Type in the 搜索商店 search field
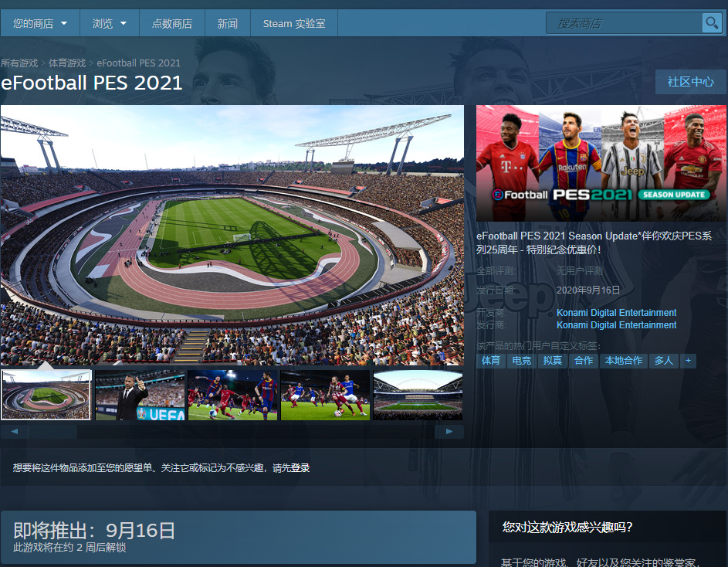This screenshot has width=728, height=567. [x=625, y=23]
